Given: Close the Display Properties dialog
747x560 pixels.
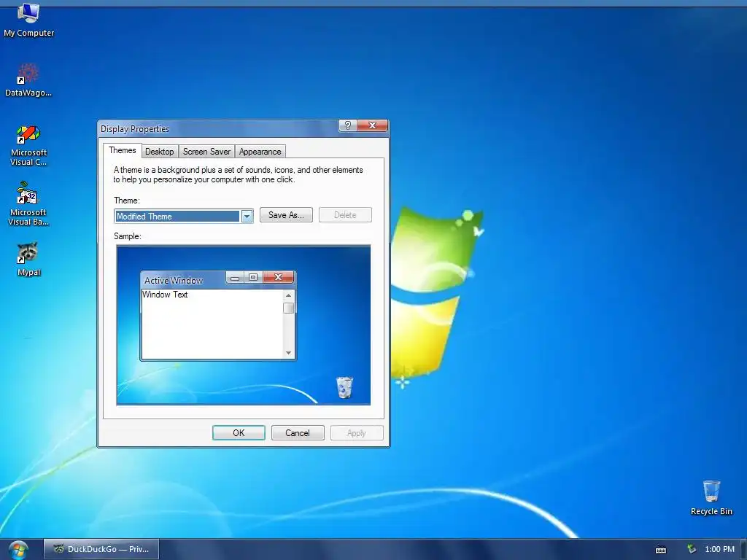Looking at the screenshot, I should (372, 125).
